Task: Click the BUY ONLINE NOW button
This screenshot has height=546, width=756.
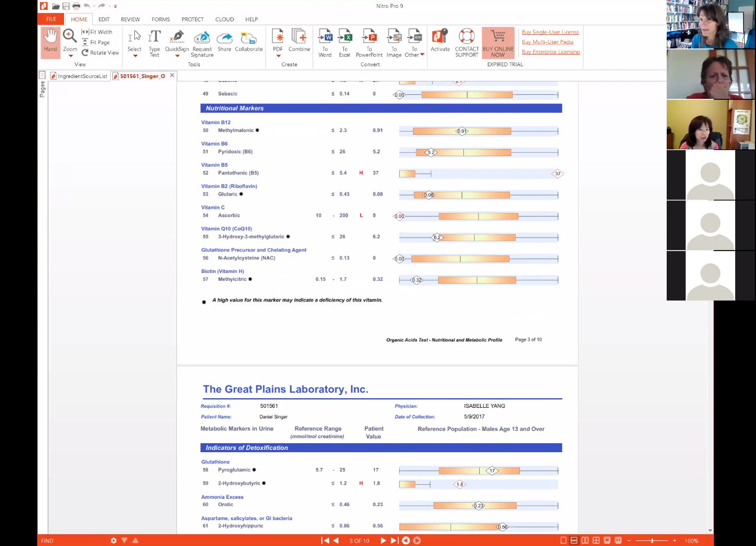Action: click(498, 43)
